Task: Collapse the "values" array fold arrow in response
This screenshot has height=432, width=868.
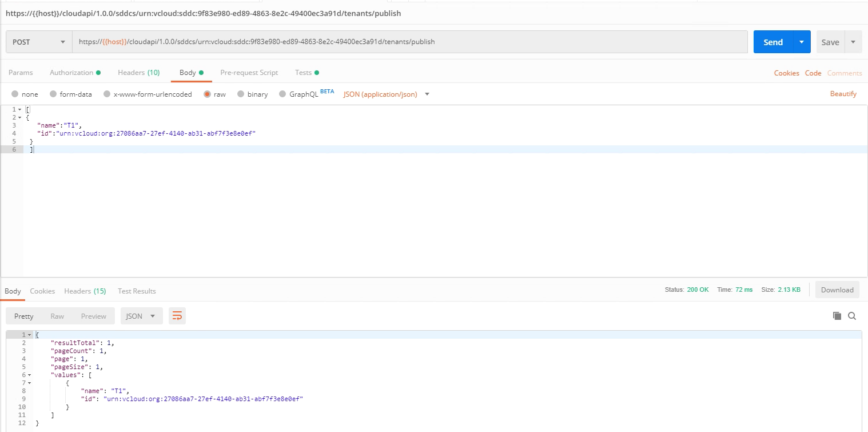Action: (29, 375)
